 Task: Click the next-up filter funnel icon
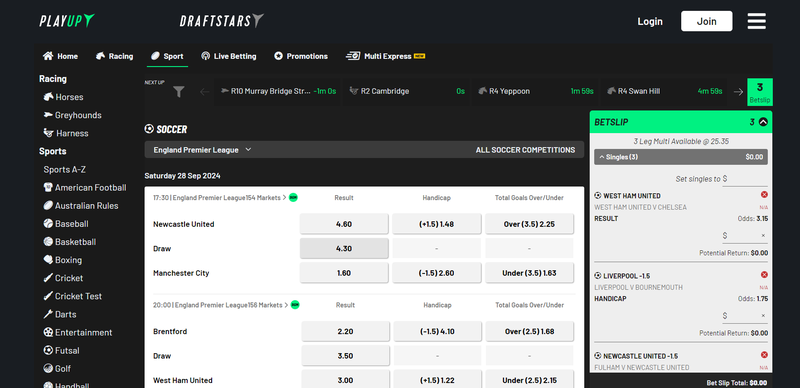coord(178,91)
